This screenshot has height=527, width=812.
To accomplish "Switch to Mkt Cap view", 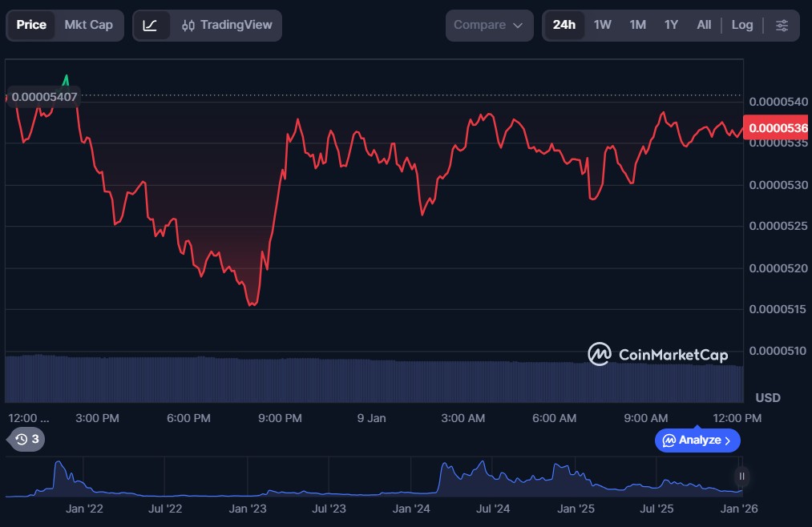I will pos(89,25).
